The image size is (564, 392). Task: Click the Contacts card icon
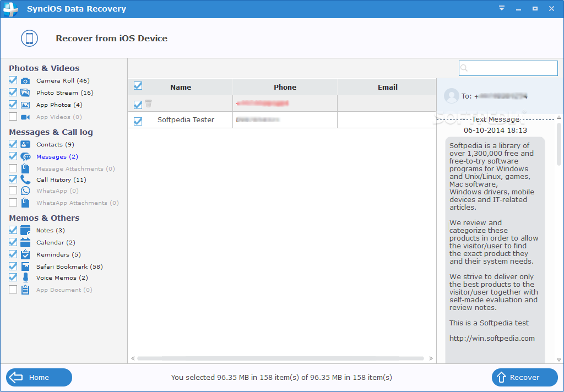click(x=25, y=144)
